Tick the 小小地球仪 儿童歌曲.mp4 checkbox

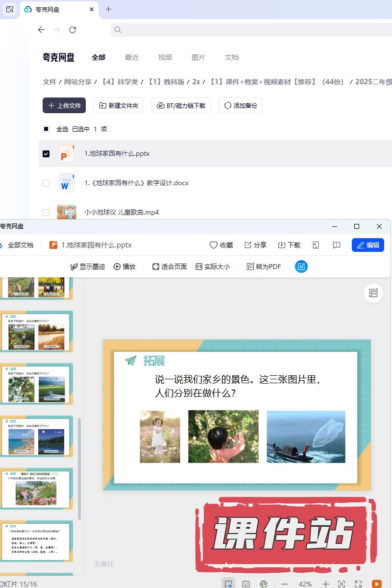tap(46, 213)
